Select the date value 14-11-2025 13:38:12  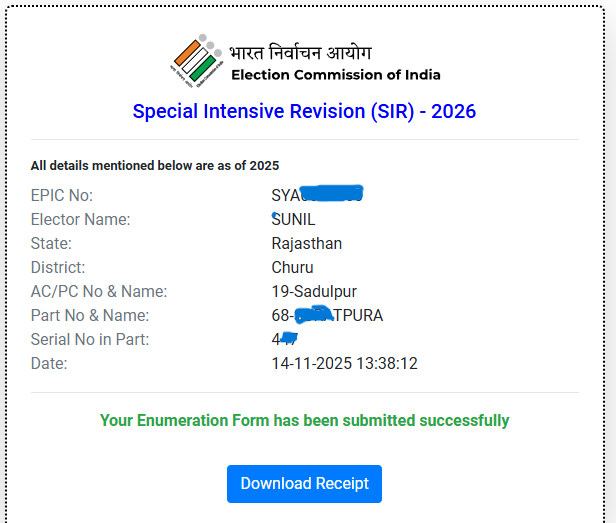(344, 364)
